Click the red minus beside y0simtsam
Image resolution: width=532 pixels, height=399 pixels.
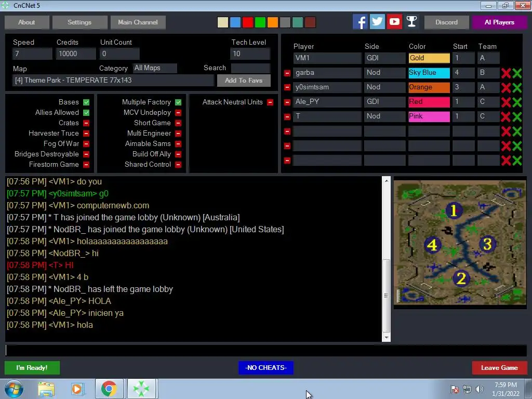coord(287,87)
